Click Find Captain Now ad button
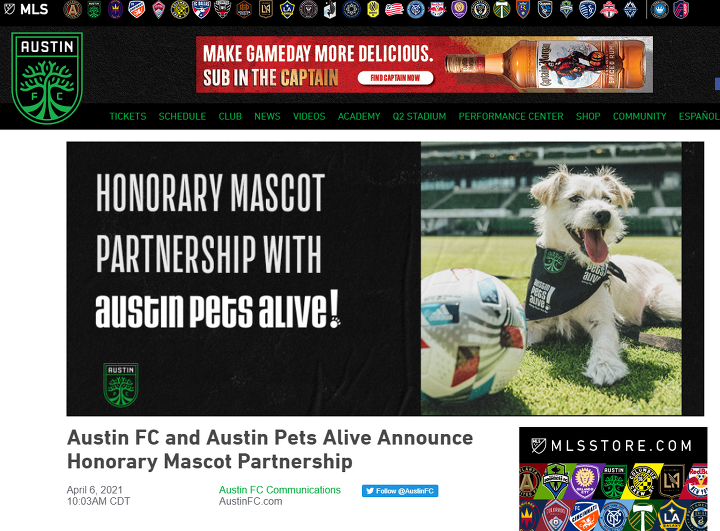 point(395,78)
